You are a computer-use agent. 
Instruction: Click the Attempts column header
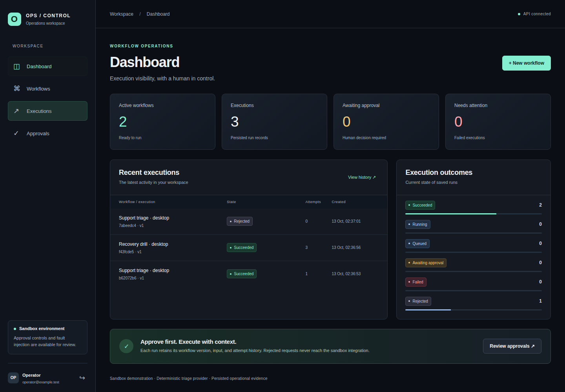click(313, 202)
